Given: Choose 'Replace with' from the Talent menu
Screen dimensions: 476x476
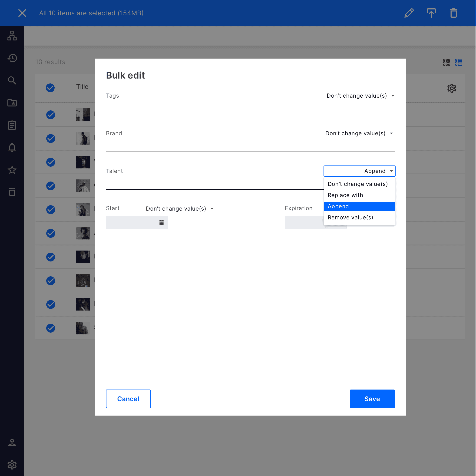Looking at the screenshot, I should coord(345,195).
